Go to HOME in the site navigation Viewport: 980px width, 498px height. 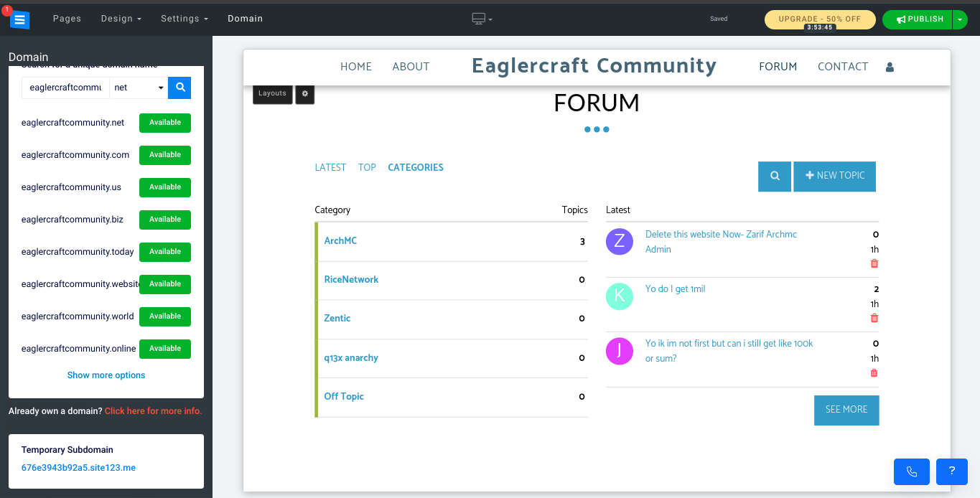click(356, 67)
